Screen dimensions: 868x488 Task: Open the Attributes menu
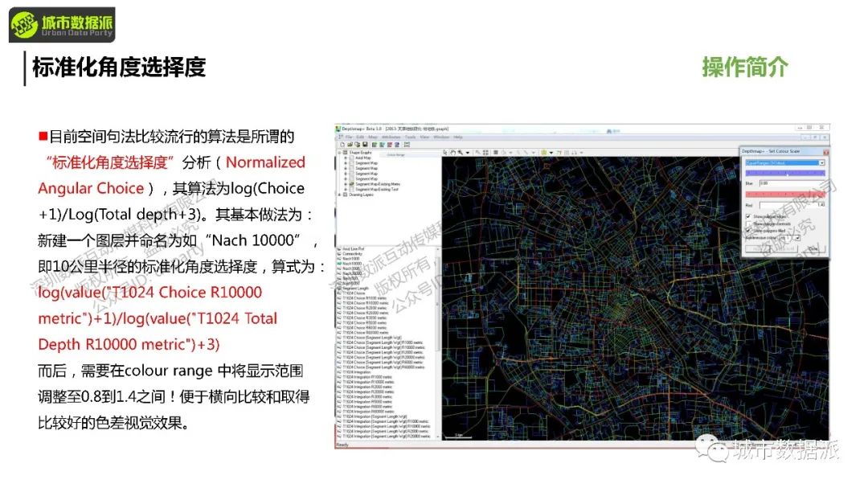click(x=391, y=137)
